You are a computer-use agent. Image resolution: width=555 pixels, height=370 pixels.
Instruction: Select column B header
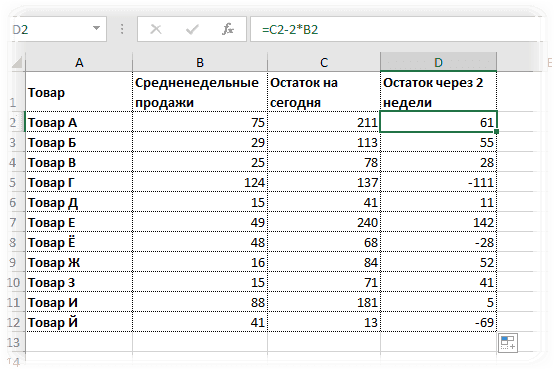click(200, 63)
